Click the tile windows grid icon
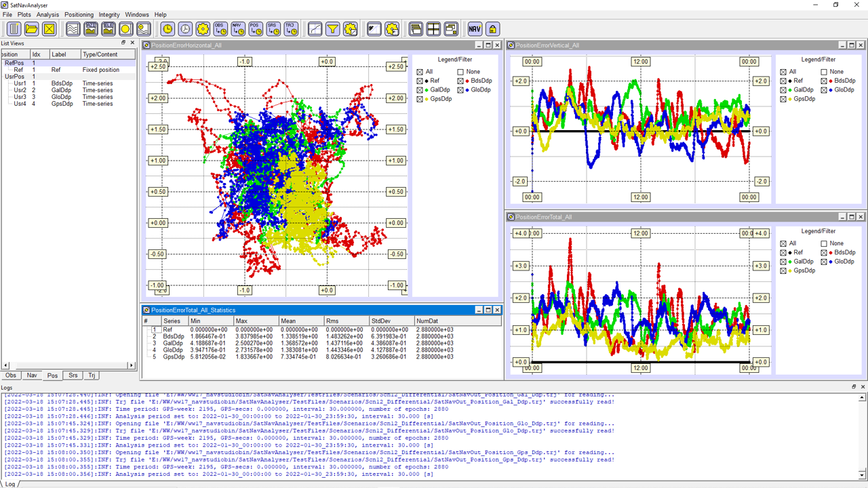 tap(433, 28)
